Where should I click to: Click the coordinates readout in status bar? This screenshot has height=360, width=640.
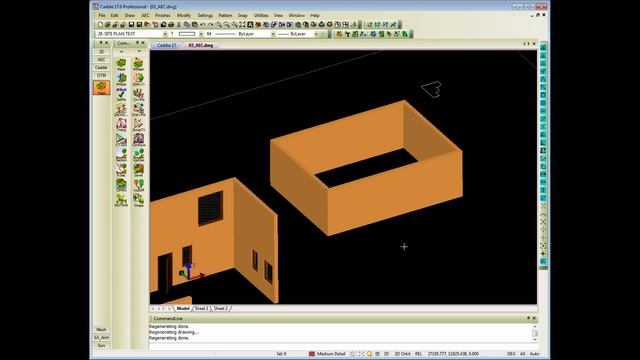[x=453, y=354]
